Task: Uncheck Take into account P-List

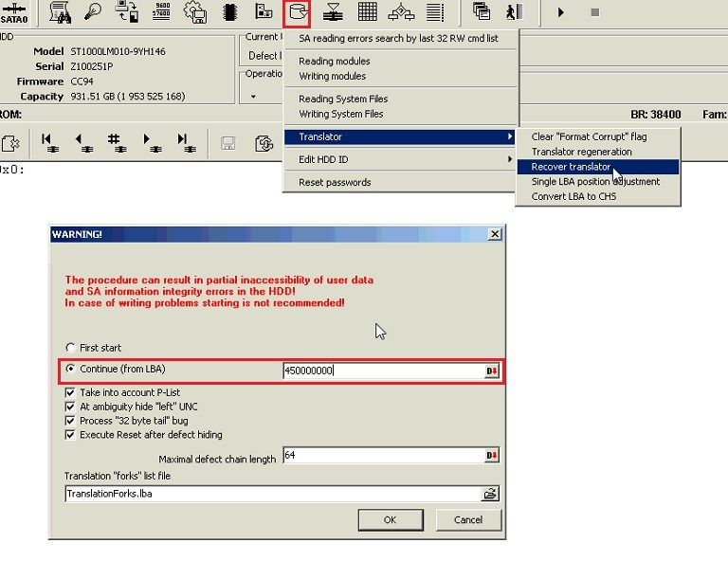Action: coord(70,392)
